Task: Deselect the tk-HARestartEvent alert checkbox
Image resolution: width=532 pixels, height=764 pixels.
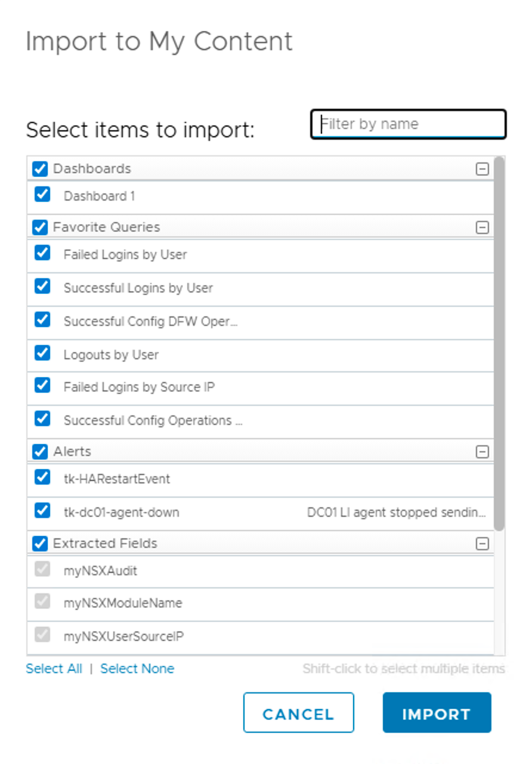Action: click(x=42, y=478)
